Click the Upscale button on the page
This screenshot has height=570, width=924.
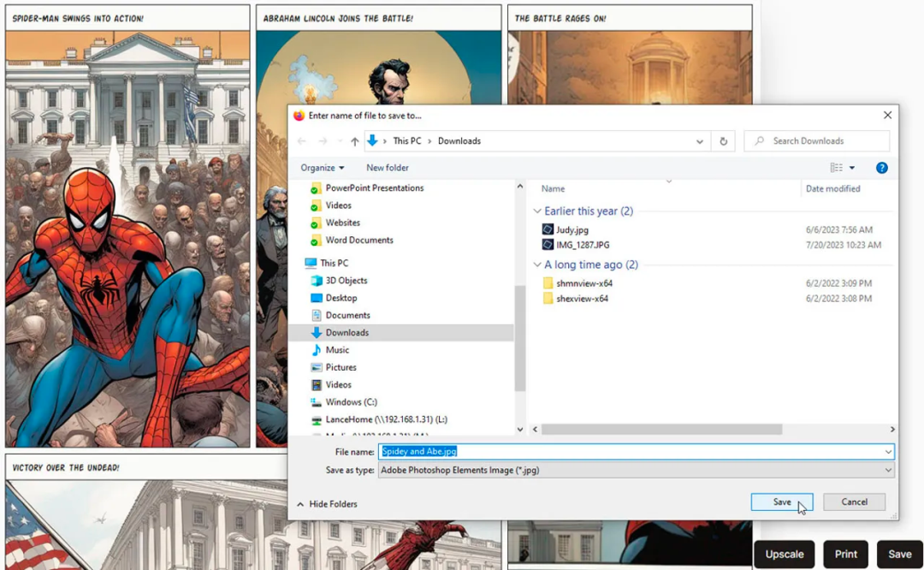(784, 555)
